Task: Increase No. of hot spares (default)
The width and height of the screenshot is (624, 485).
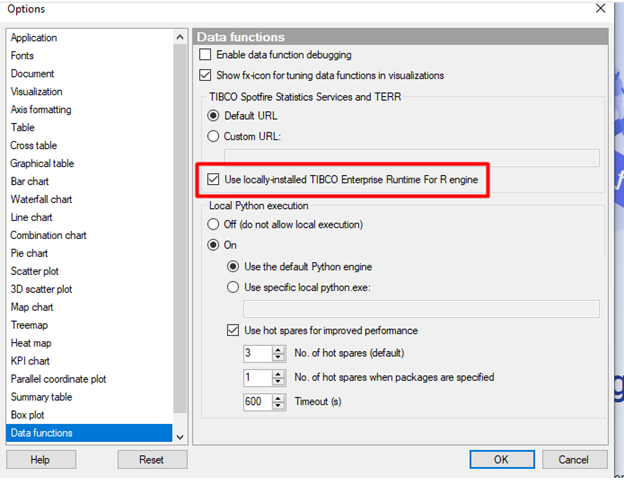Action: (x=279, y=349)
